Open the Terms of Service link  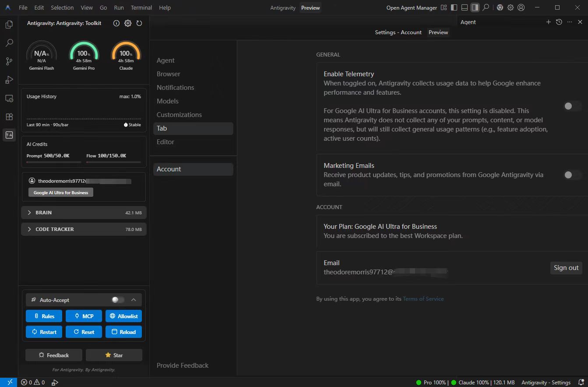point(423,299)
